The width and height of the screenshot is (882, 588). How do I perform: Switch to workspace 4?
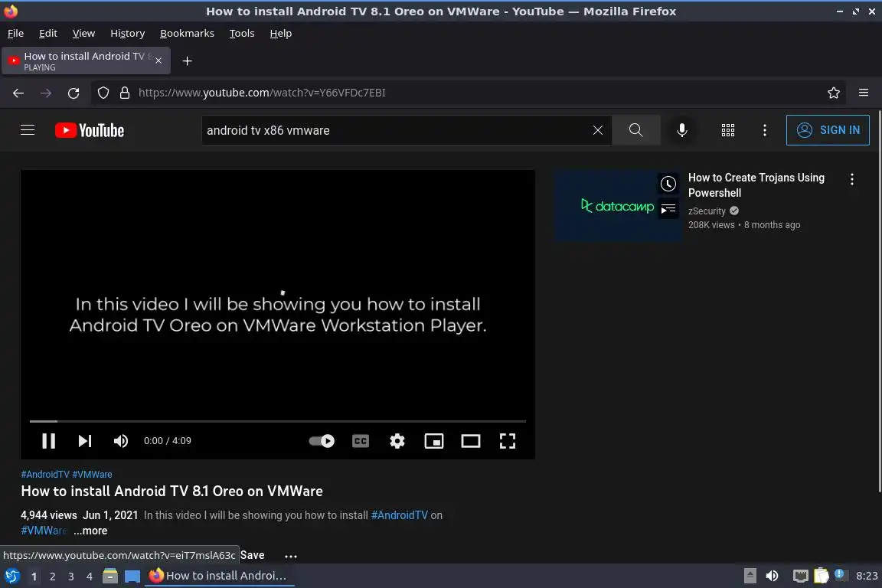(x=90, y=577)
